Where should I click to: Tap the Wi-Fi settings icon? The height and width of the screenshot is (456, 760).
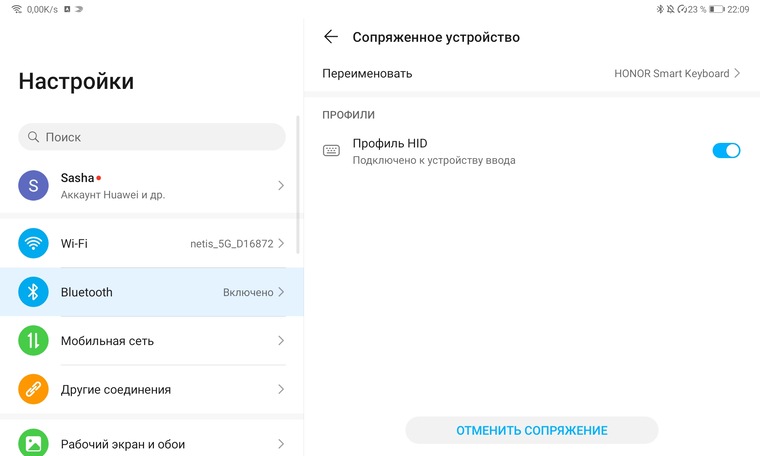click(33, 243)
